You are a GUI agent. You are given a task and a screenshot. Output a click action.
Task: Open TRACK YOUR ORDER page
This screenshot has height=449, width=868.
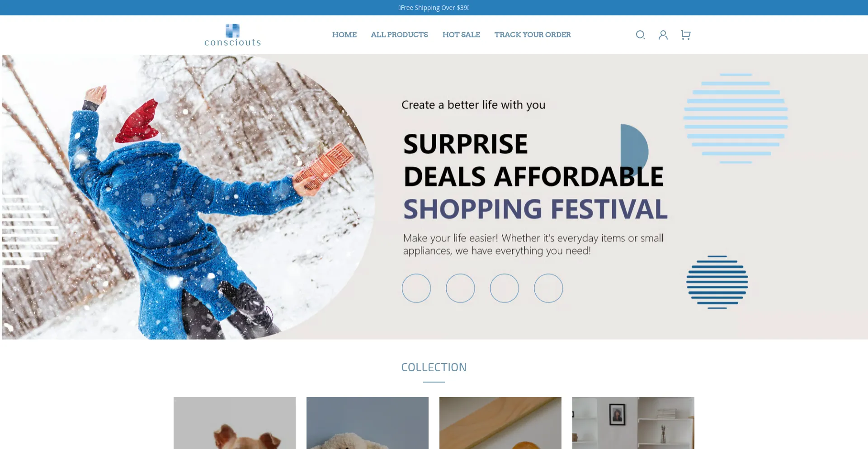[533, 35]
